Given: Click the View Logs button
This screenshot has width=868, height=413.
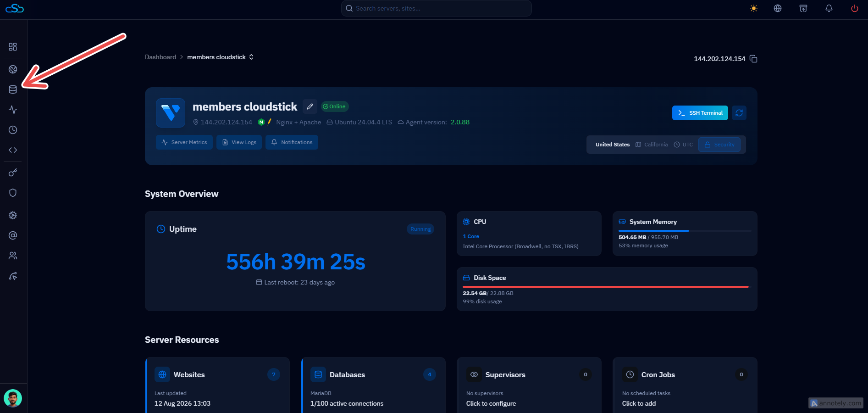Looking at the screenshot, I should 239,142.
